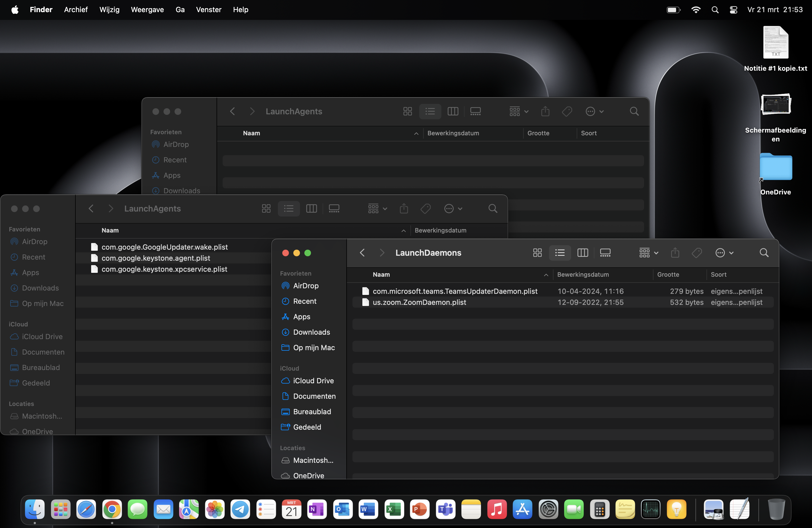Launch Microsoft Teams from the Dock
This screenshot has height=528, width=812.
point(445,509)
